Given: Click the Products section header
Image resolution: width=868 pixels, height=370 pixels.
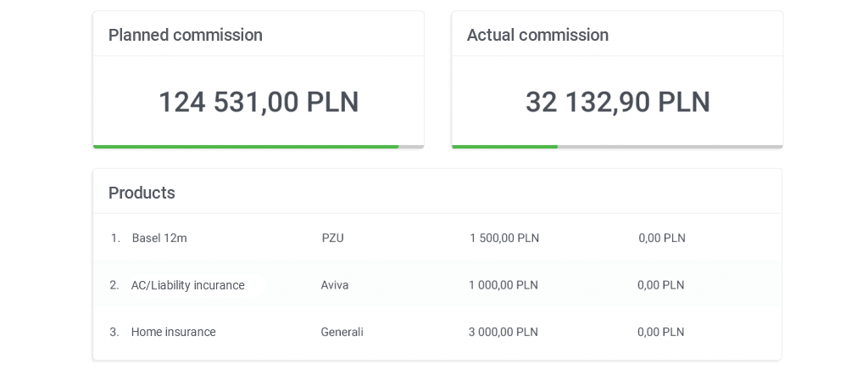Looking at the screenshot, I should click(142, 193).
